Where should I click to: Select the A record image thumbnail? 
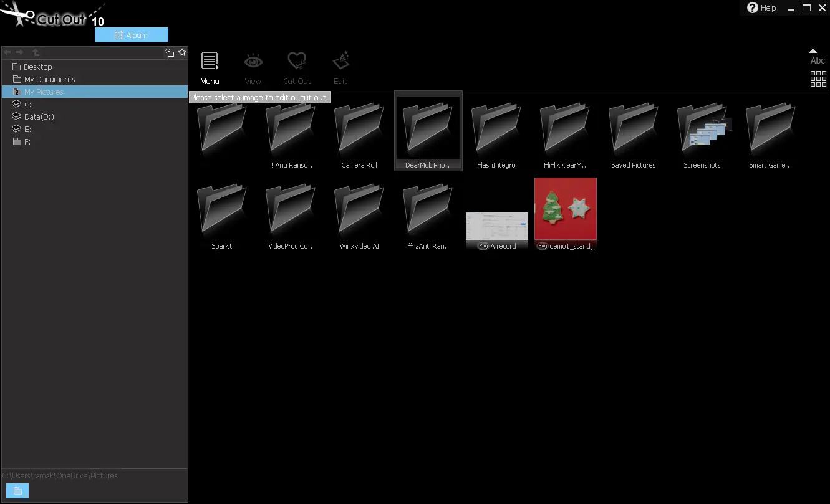[x=496, y=227]
